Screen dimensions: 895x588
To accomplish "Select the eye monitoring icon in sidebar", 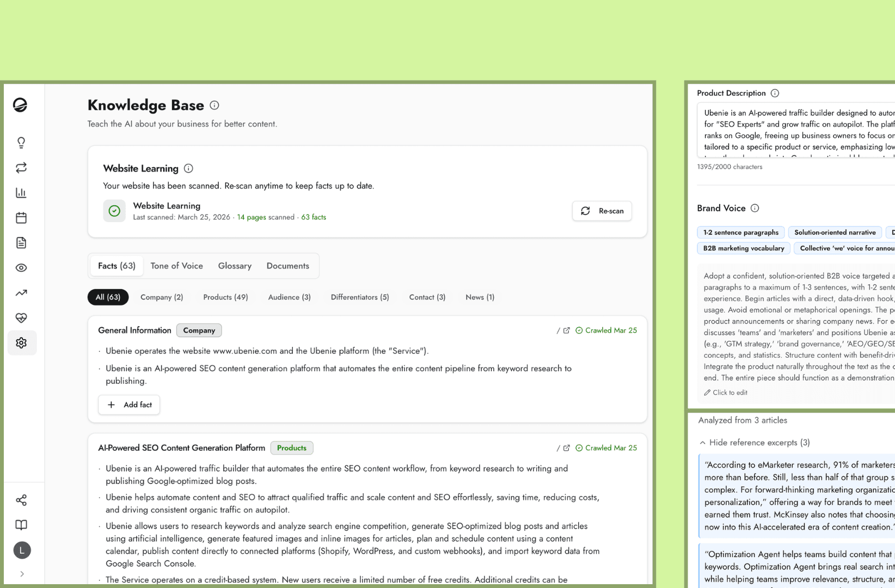I will (21, 267).
